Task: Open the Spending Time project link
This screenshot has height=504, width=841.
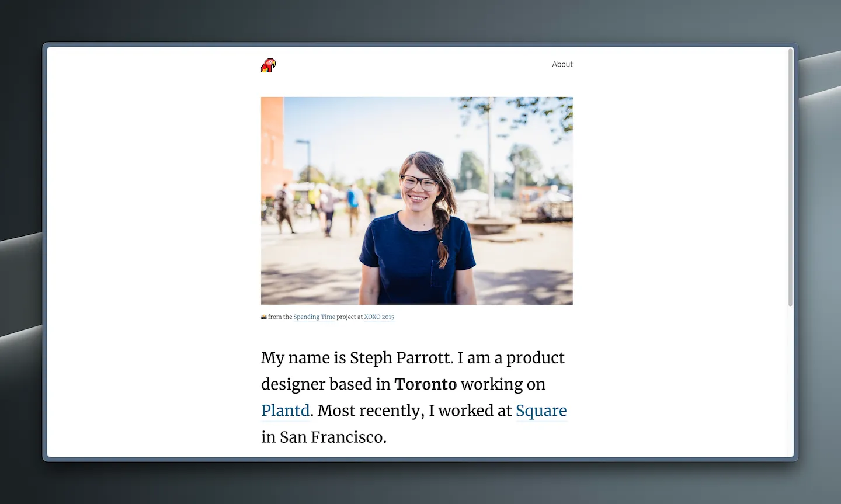Action: (314, 317)
